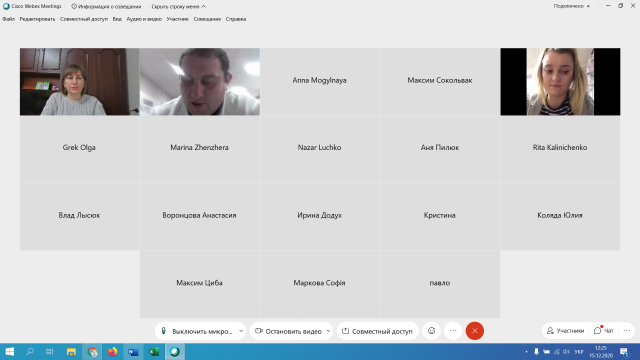640x360 pixels.
Task: Open the reactions smiley icon
Action: [x=431, y=331]
